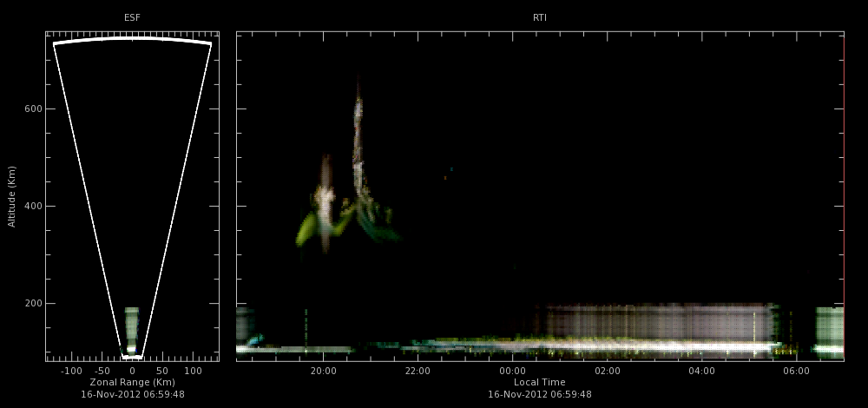Image resolution: width=868 pixels, height=408 pixels.
Task: Click the 20:00 local time tick label
Action: coord(323,371)
